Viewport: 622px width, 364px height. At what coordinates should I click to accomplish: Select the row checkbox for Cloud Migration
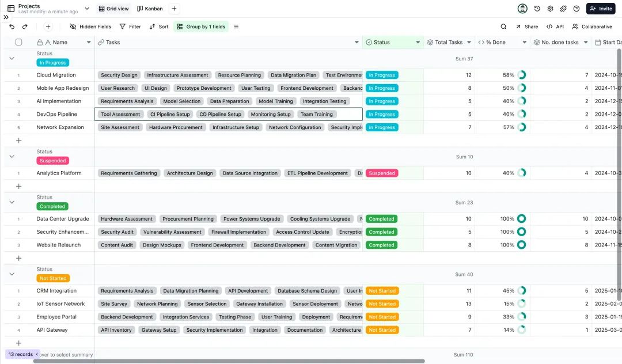(18, 74)
